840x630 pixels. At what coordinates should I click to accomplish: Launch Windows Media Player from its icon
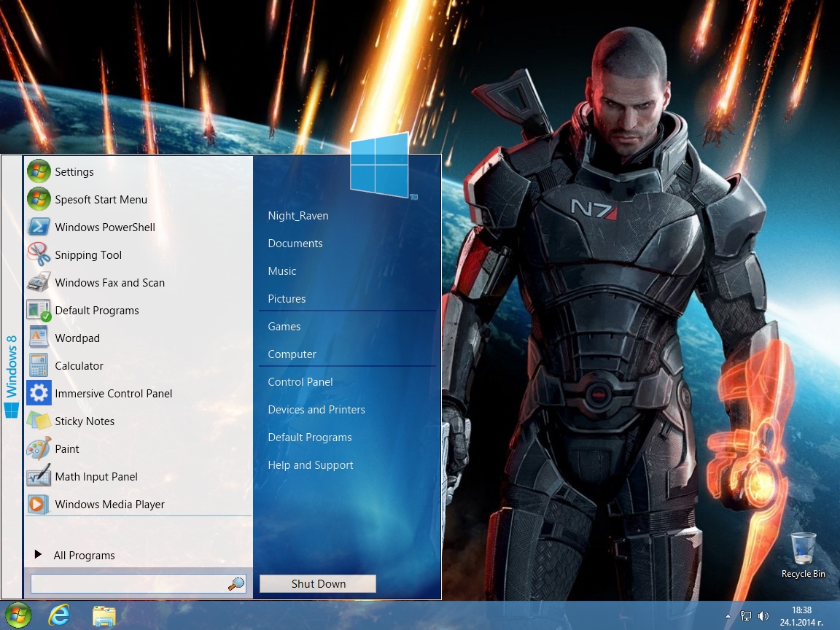pyautogui.click(x=39, y=504)
